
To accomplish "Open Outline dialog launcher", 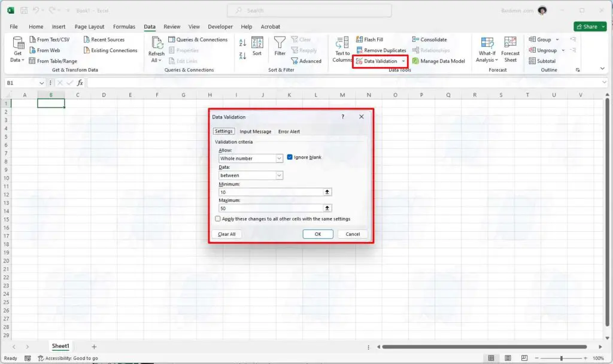I will 578,70.
